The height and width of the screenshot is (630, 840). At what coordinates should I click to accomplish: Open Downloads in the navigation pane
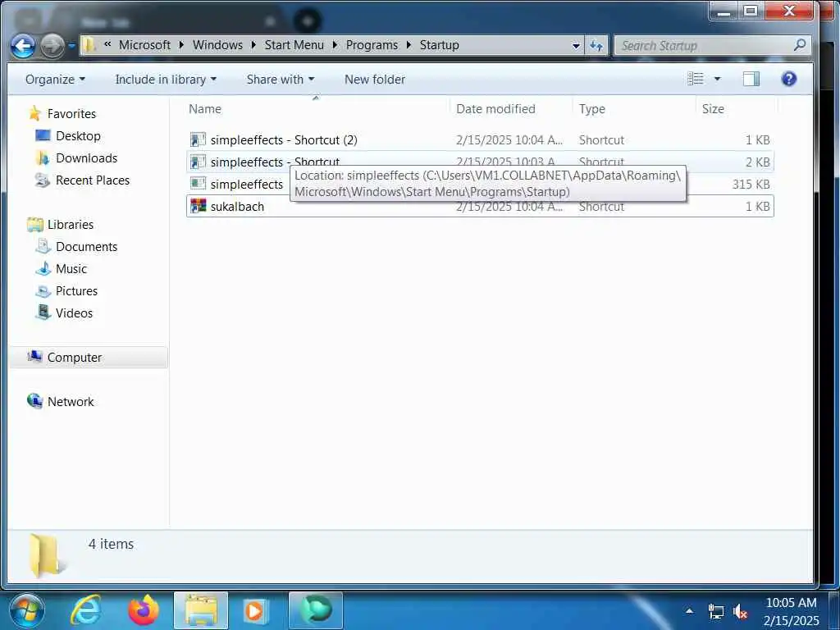pos(86,158)
